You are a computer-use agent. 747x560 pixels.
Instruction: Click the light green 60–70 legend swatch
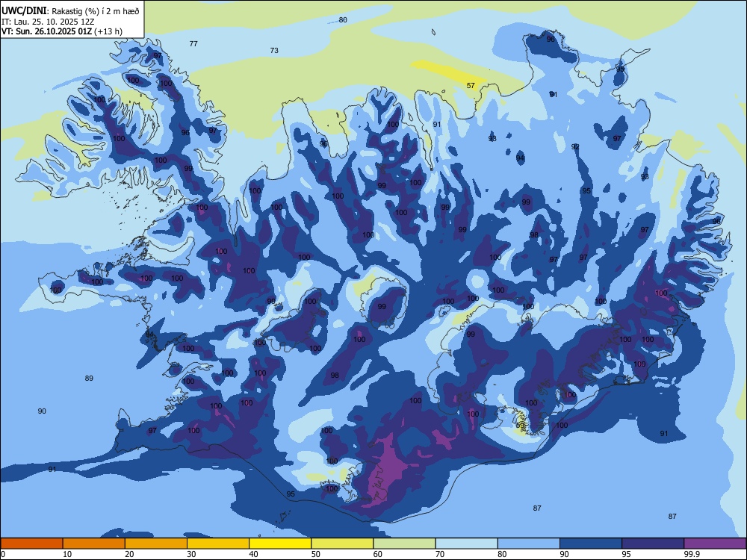(404, 544)
